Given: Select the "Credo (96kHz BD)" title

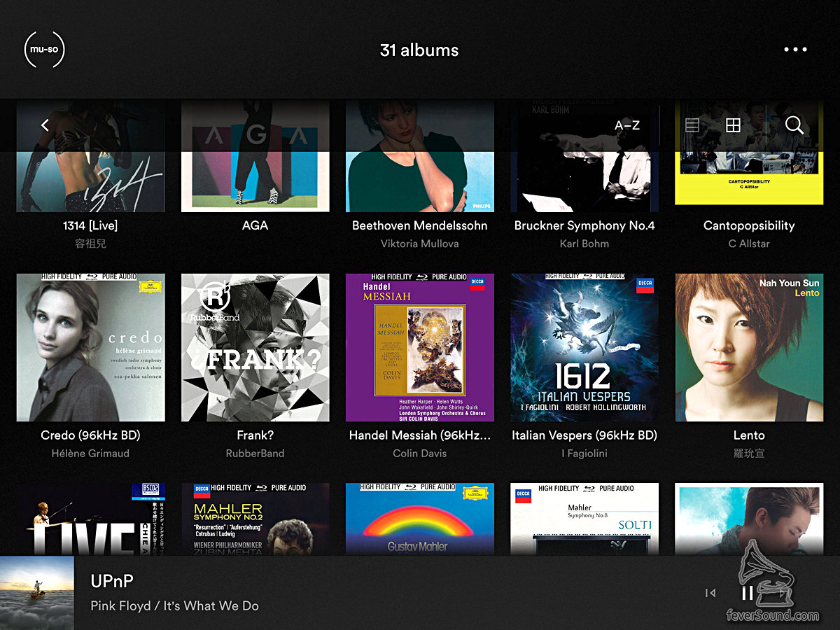Looking at the screenshot, I should coord(91,435).
